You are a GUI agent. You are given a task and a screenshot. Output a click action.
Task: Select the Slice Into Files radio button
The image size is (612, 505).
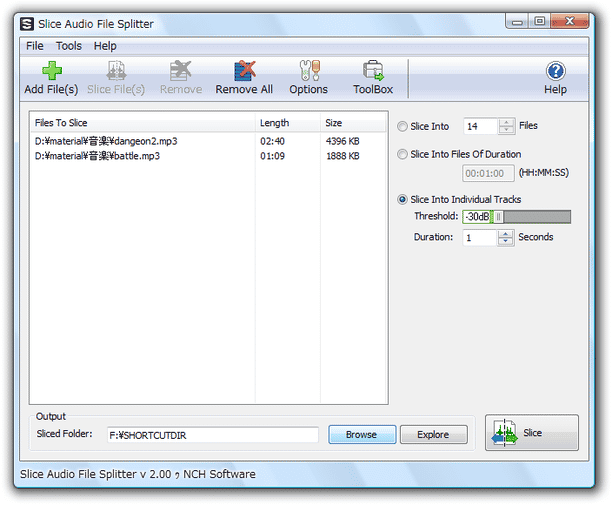402,126
